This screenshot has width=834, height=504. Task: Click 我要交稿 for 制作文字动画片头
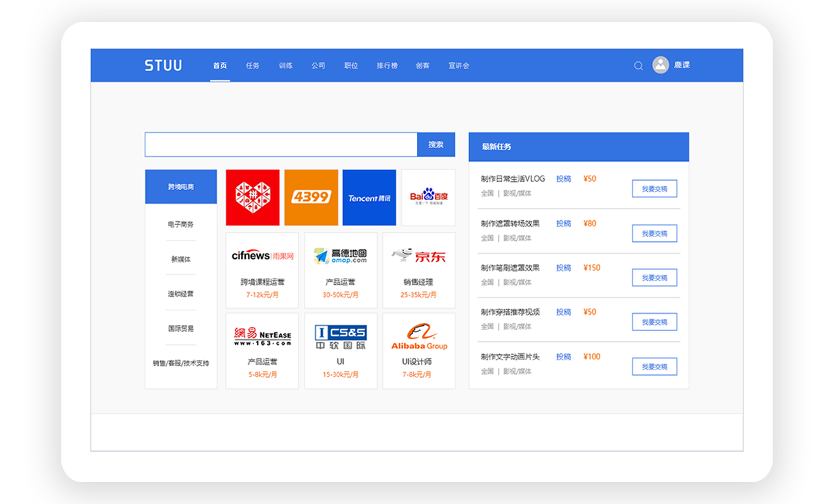coord(654,367)
